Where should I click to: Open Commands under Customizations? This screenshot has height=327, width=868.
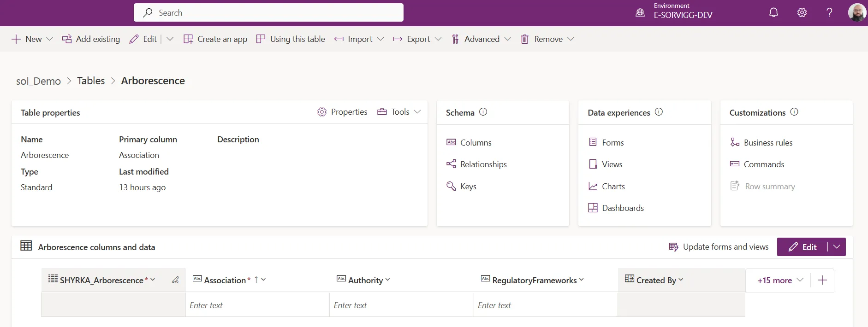(764, 164)
